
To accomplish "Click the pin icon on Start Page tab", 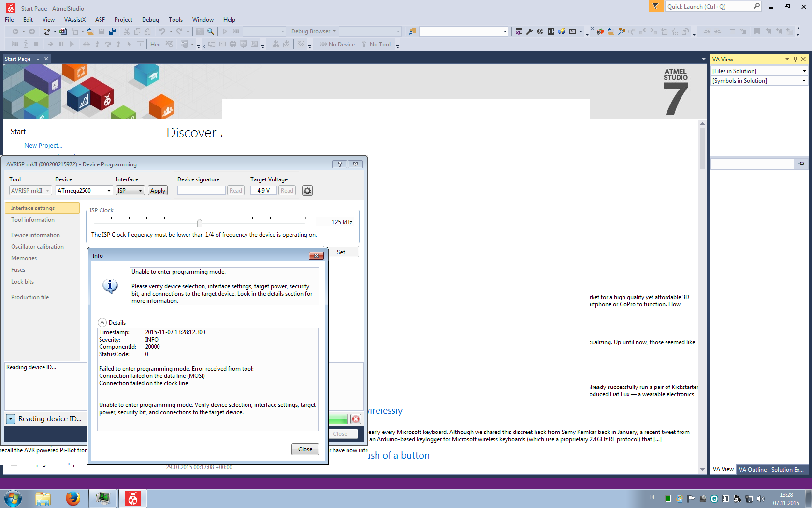I will [38, 59].
